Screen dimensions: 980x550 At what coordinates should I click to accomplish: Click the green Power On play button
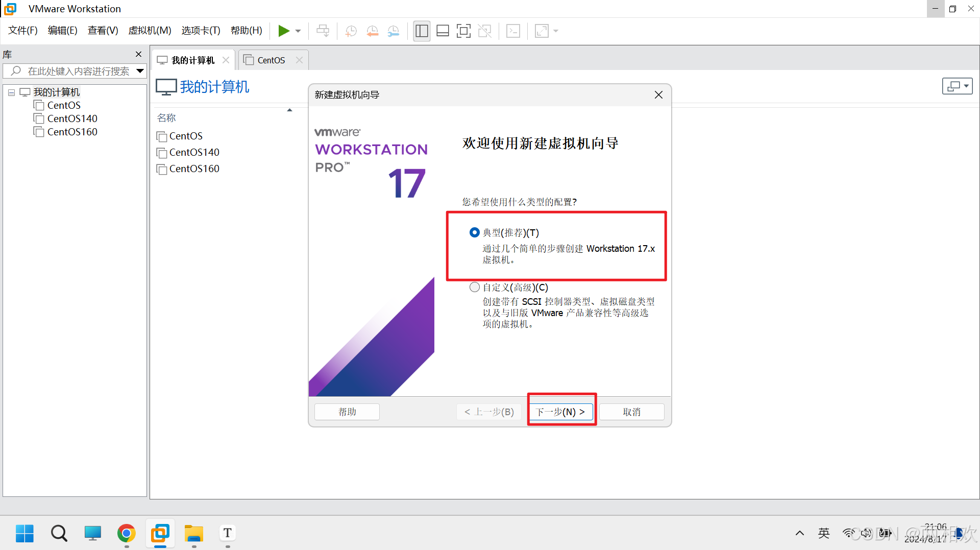284,31
